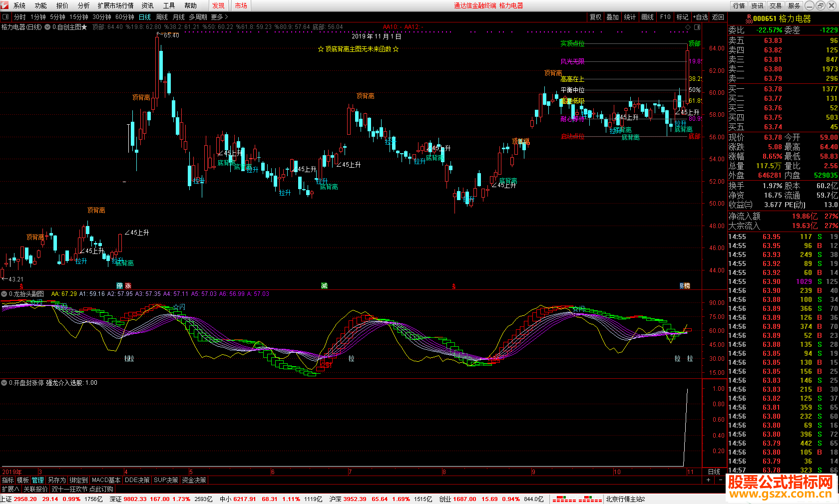Select the 月线 period
Image resolution: width=839 pixels, height=504 pixels.
pos(178,17)
